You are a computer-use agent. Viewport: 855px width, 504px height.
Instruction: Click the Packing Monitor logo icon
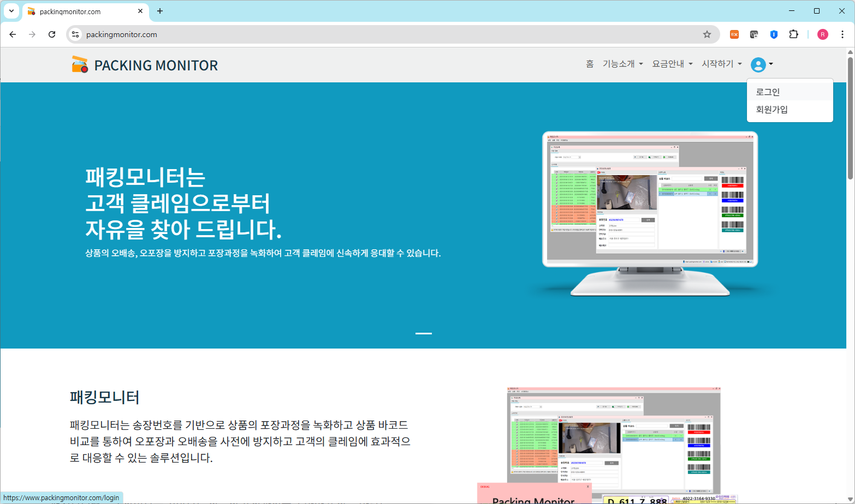coord(80,65)
